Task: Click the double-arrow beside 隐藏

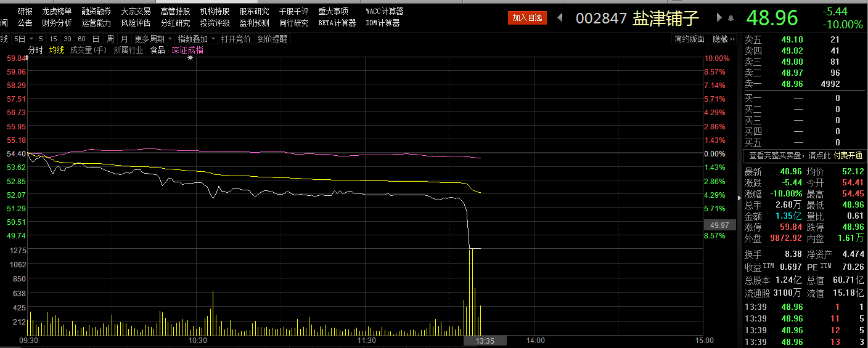Action: coord(733,39)
